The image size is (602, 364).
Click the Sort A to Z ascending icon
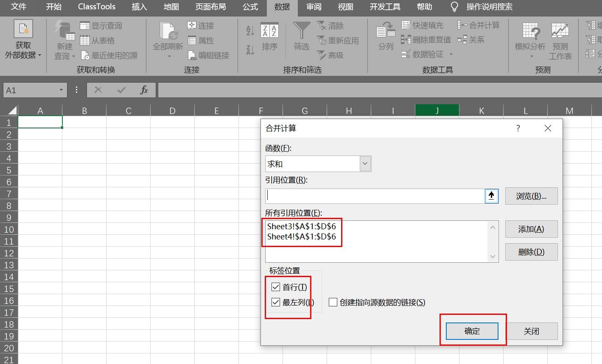coord(250,31)
